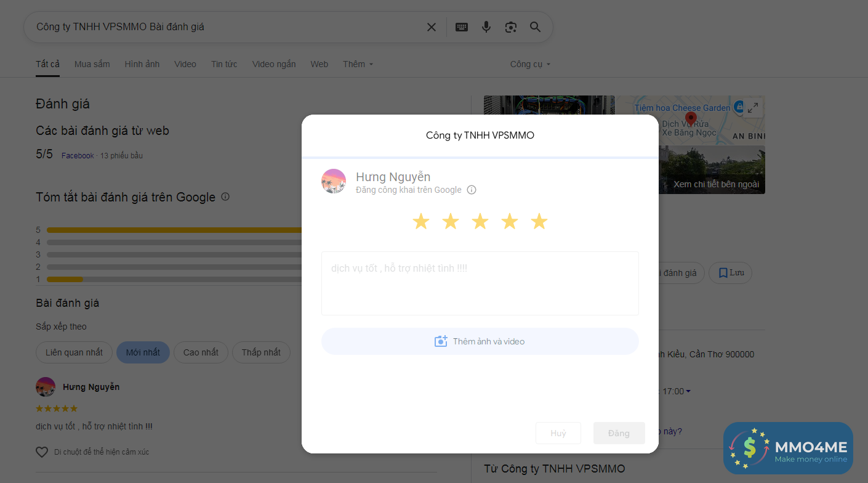Switch to the Hình ảnh tab
The height and width of the screenshot is (483, 868).
pyautogui.click(x=142, y=64)
